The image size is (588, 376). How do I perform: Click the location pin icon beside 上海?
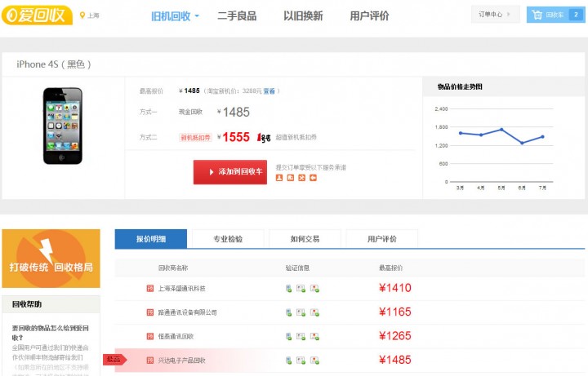82,15
